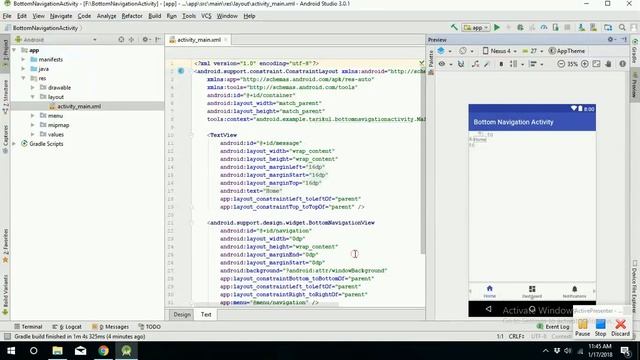
Task: Stop the ActivePresenter recording
Action: [x=600, y=328]
